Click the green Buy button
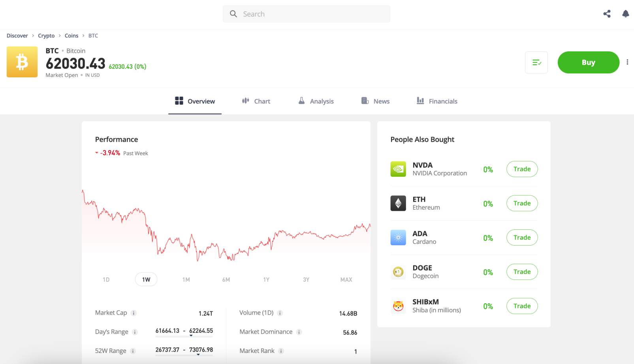This screenshot has width=634, height=364. point(588,62)
